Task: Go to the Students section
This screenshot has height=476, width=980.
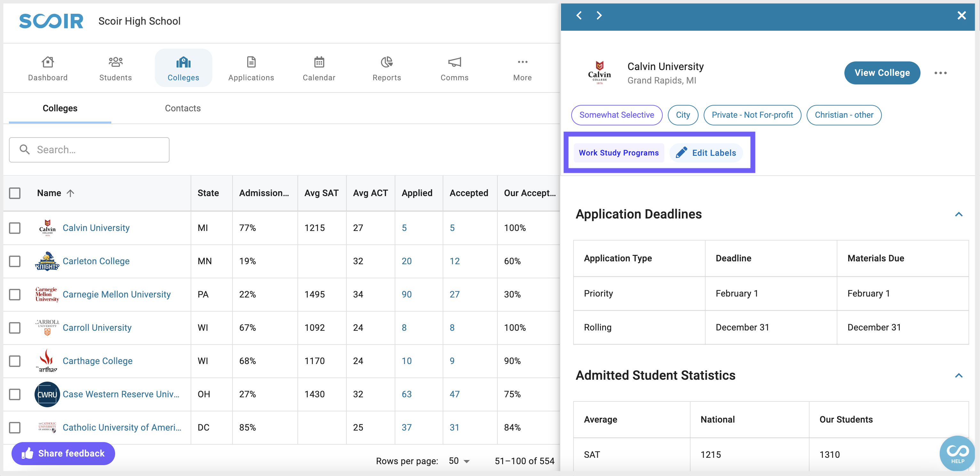Action: (x=115, y=68)
